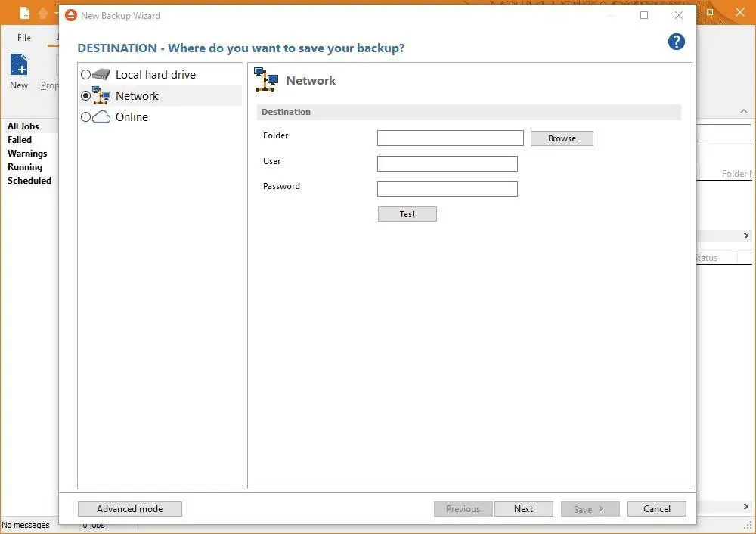The image size is (756, 534).
Task: Click the Test connection button
Action: pos(407,214)
